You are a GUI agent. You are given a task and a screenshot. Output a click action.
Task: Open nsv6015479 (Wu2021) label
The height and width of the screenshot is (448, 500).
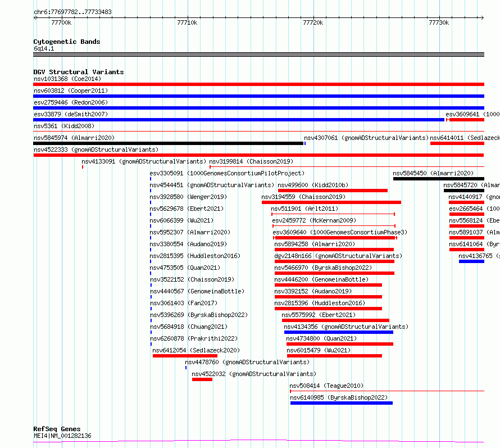319,350
